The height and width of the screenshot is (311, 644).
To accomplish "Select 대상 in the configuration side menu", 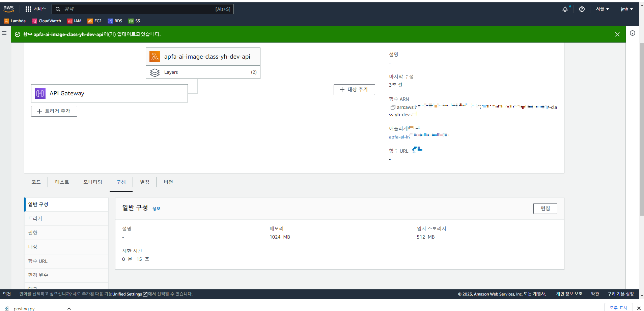I will pyautogui.click(x=67, y=247).
